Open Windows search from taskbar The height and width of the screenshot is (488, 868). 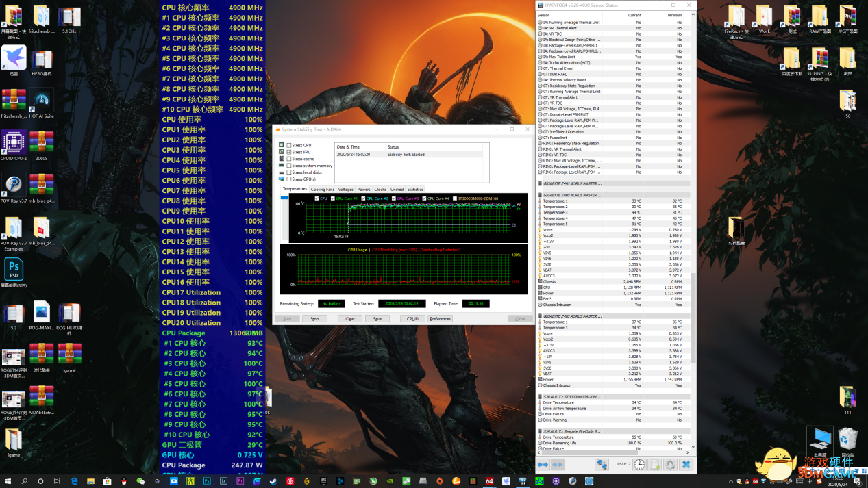tap(25, 481)
